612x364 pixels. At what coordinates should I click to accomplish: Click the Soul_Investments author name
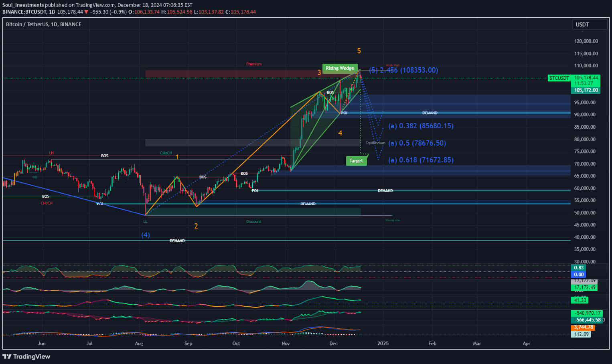coord(23,5)
